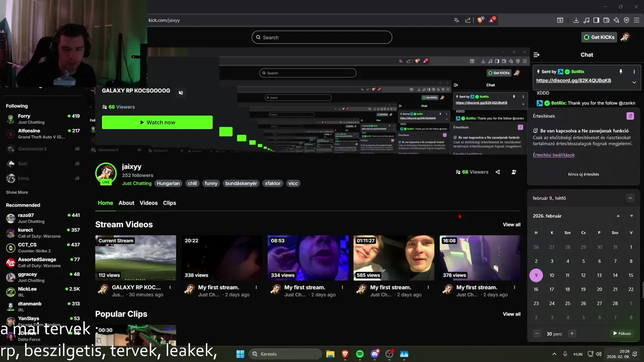Switch to the Videos tab
Screen dimensions: 644x362
point(148,203)
